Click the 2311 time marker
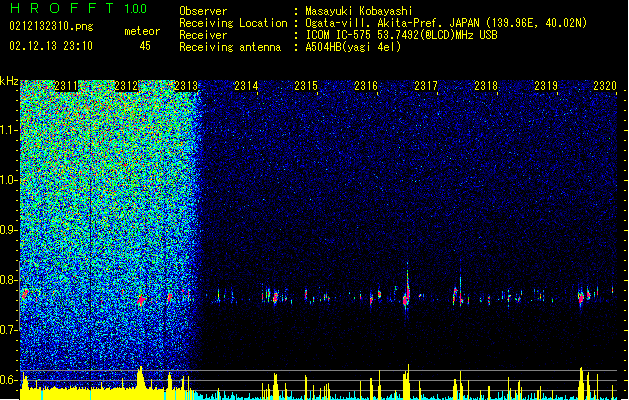Viewport: 629px width, 400px height. (x=66, y=86)
